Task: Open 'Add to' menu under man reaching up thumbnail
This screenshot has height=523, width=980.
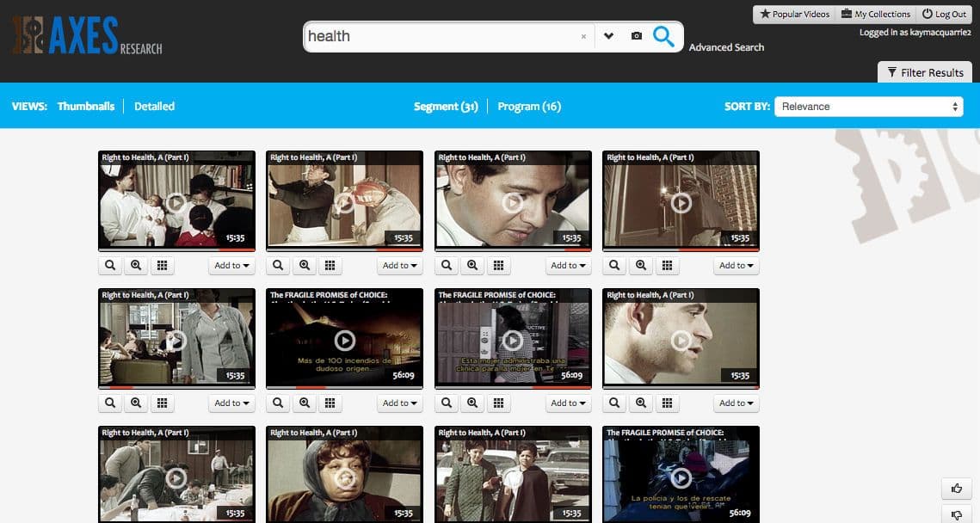Action: [400, 266]
